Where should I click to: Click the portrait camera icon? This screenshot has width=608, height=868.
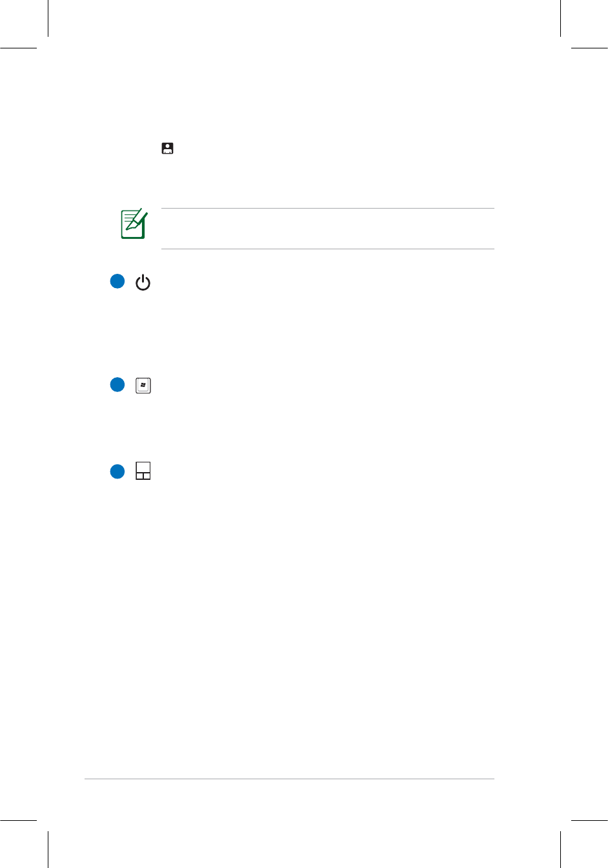(x=167, y=149)
